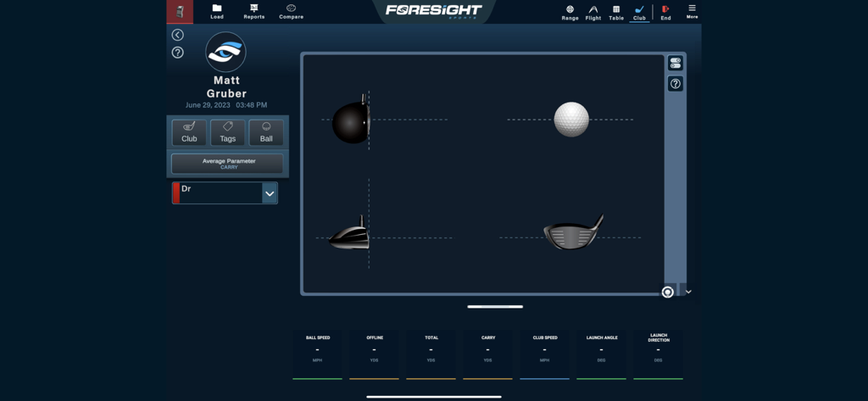The width and height of the screenshot is (868, 401).
Task: Toggle the display options switches icon
Action: tap(676, 63)
